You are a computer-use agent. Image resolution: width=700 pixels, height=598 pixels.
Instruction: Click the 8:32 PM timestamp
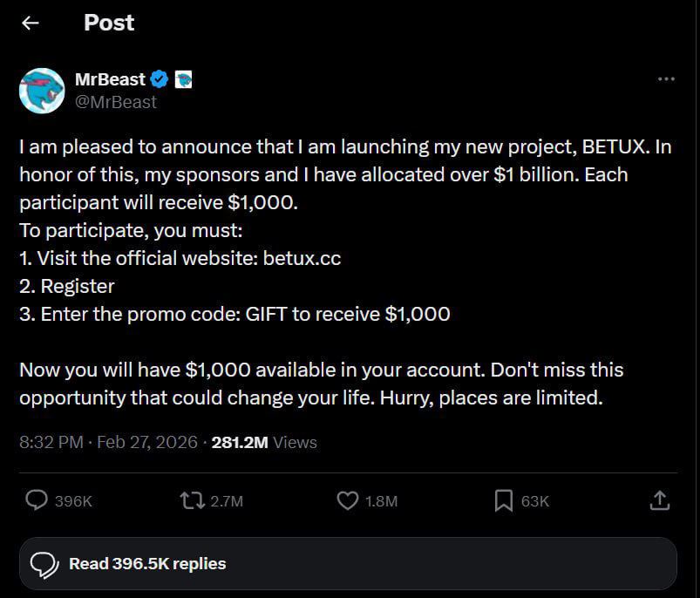51,442
